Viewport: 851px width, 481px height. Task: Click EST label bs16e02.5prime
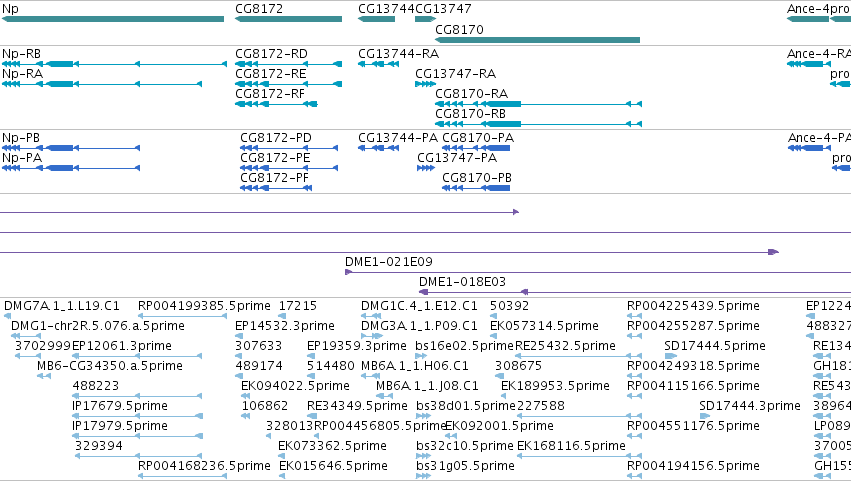click(x=464, y=346)
